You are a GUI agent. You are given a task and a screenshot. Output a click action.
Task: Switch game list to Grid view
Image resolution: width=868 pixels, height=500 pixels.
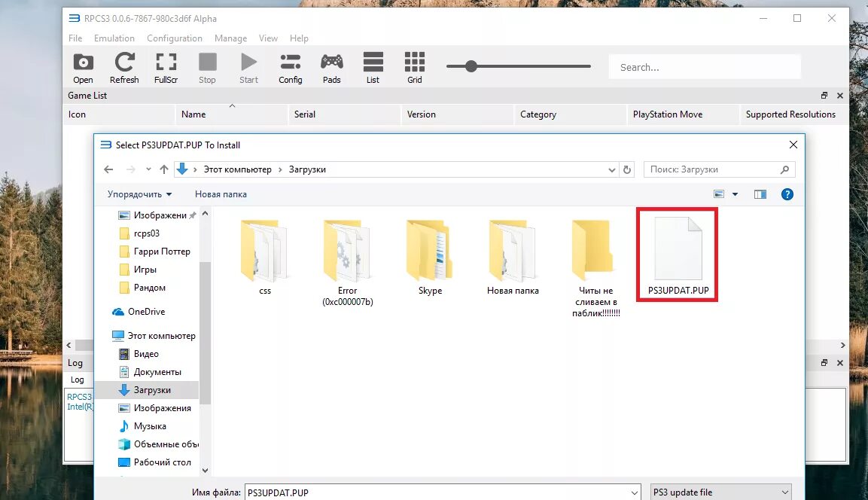[x=415, y=68]
